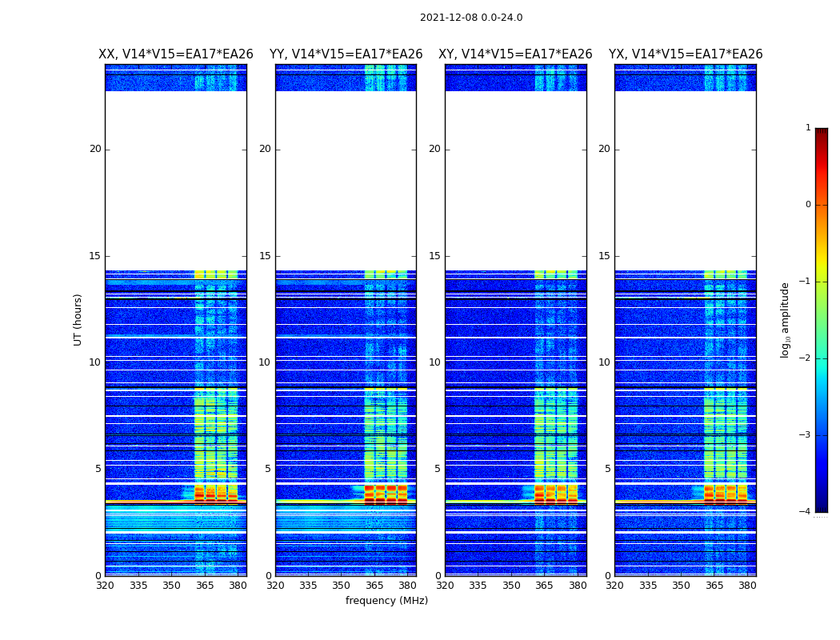This screenshot has height=640, width=840.
Task: Click the colorbar tick label -2
Action: click(x=807, y=358)
